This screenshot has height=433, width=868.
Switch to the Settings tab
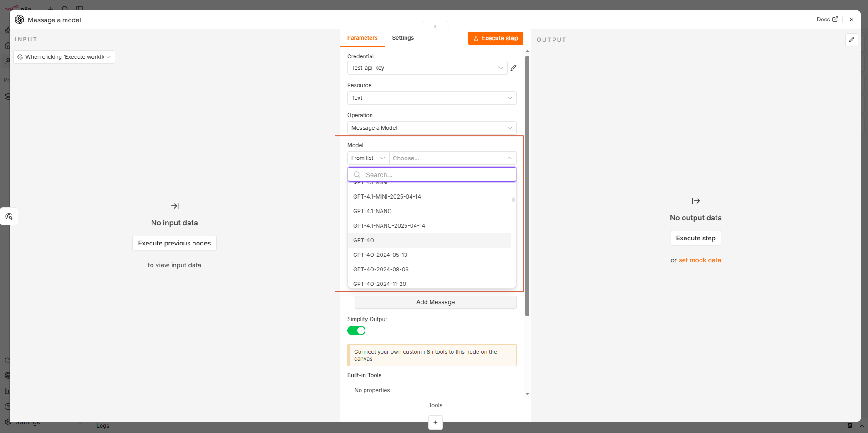(x=403, y=38)
